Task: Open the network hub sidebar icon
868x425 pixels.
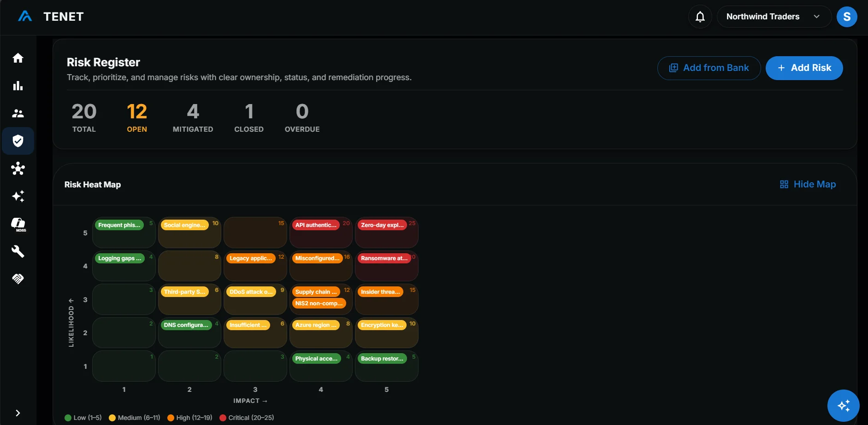Action: coord(18,169)
